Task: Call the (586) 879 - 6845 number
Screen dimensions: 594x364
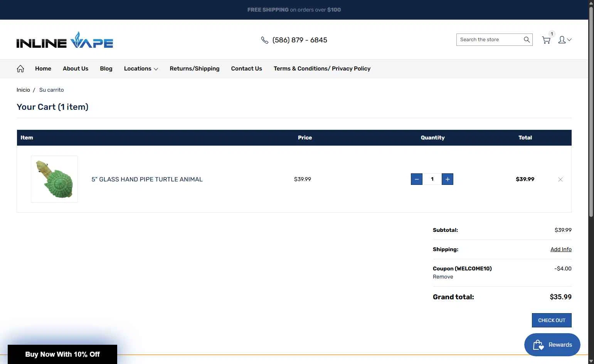Action: click(300, 40)
